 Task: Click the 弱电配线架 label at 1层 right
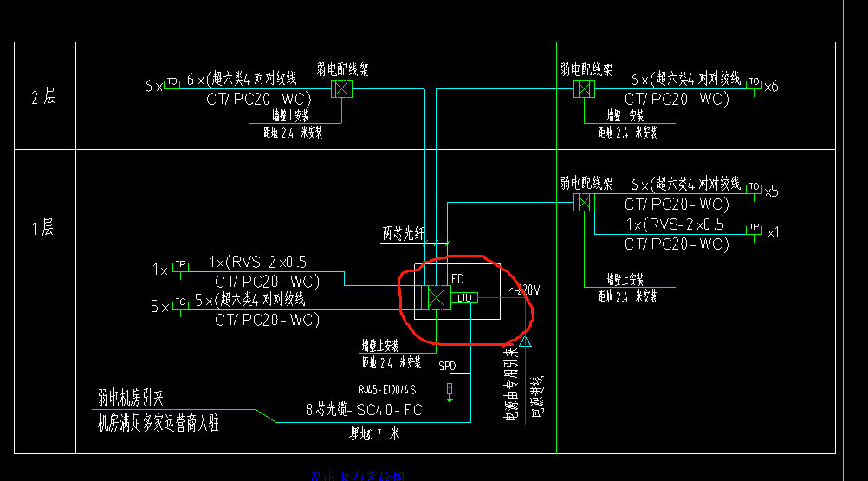pos(586,183)
